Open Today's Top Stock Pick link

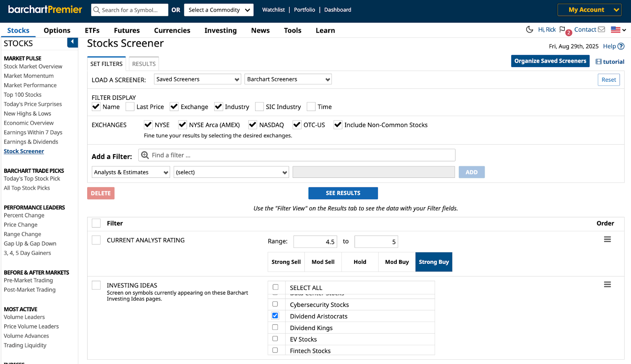coord(32,179)
